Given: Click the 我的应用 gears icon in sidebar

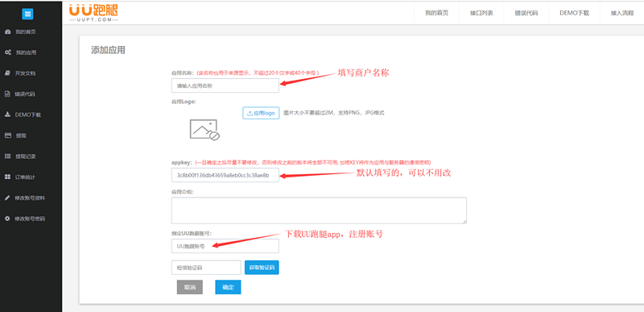Looking at the screenshot, I should tap(7, 52).
